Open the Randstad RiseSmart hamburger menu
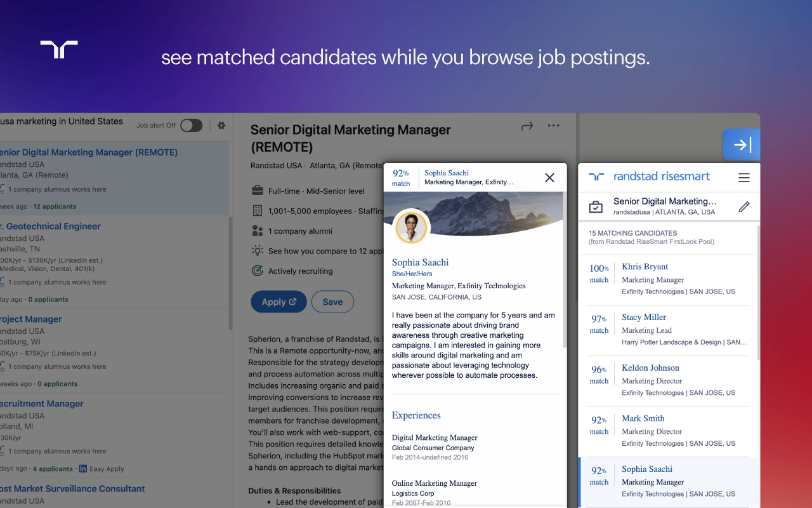 click(743, 178)
